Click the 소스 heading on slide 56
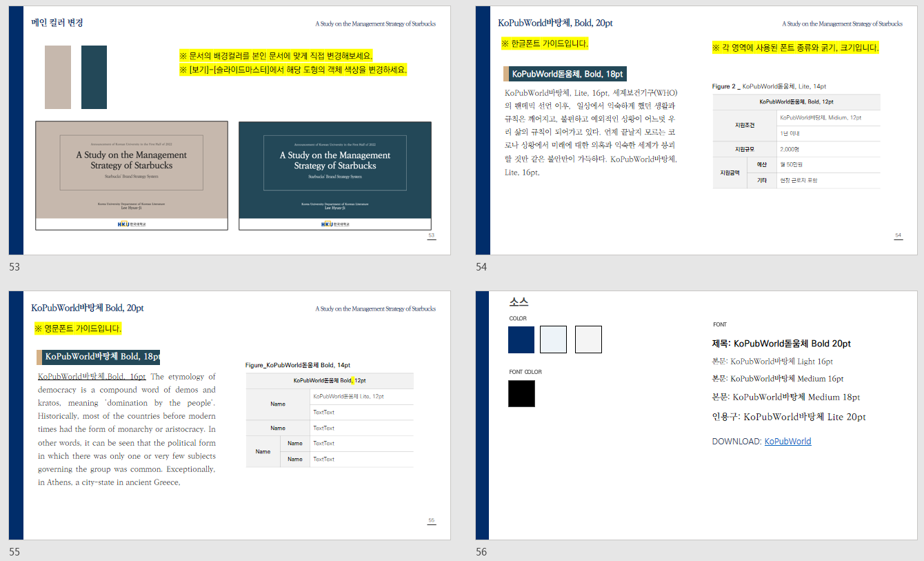924x561 pixels. coord(519,302)
